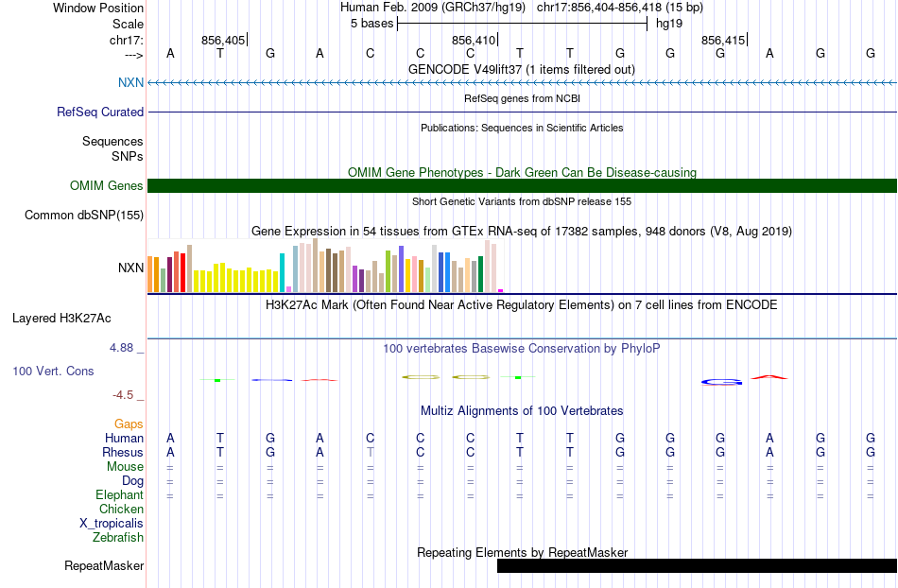The width and height of the screenshot is (898, 588).
Task: Click the Sequences track label
Action: pyautogui.click(x=112, y=141)
